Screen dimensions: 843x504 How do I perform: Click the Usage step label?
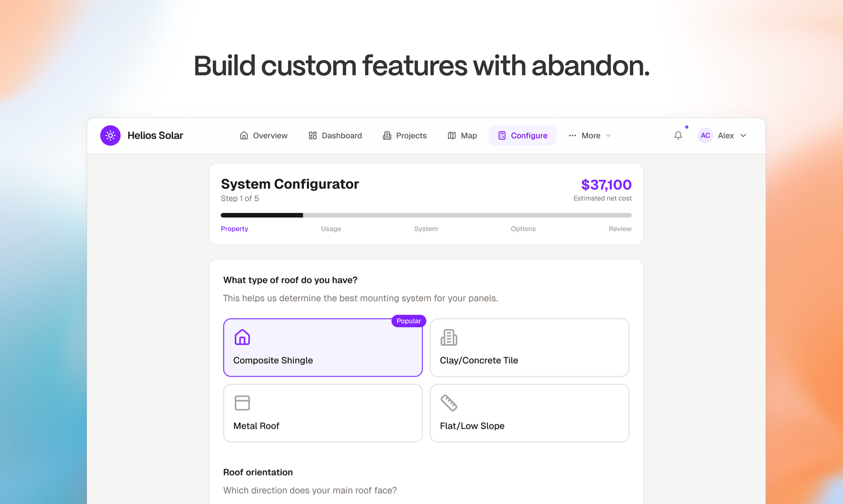point(331,228)
